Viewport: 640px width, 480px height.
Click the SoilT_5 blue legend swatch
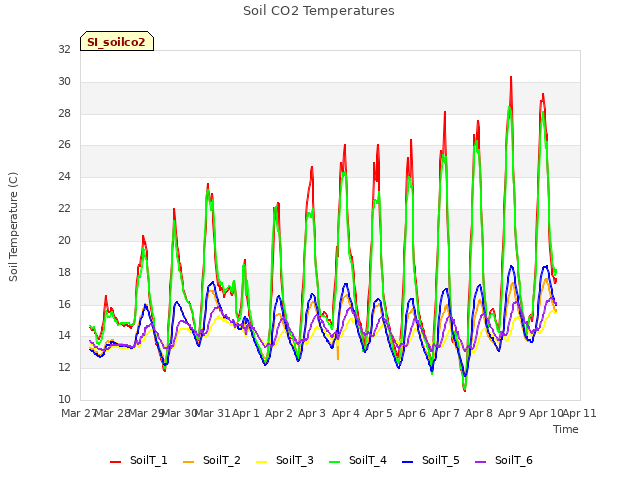coord(408,462)
